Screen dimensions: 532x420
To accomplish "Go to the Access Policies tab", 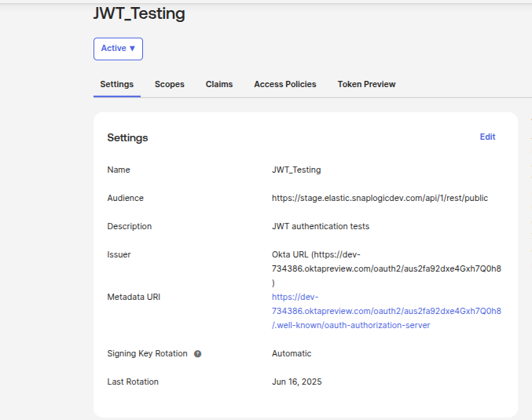I will (284, 84).
